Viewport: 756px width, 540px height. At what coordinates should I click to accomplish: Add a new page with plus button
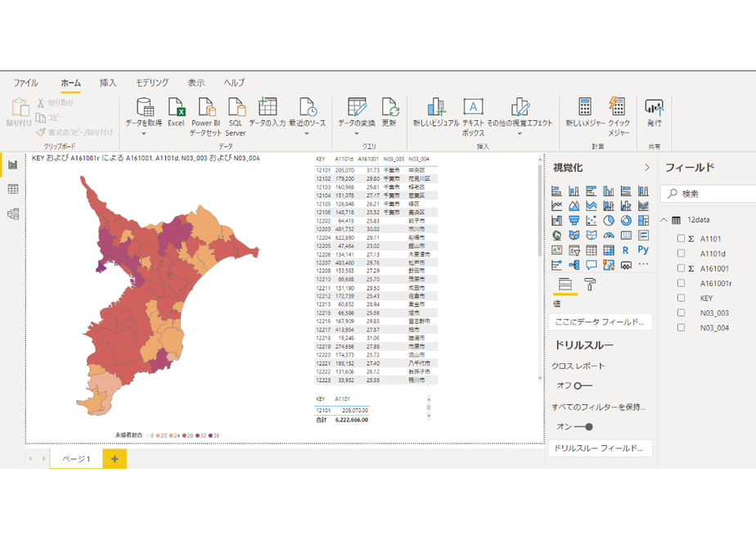pos(115,458)
